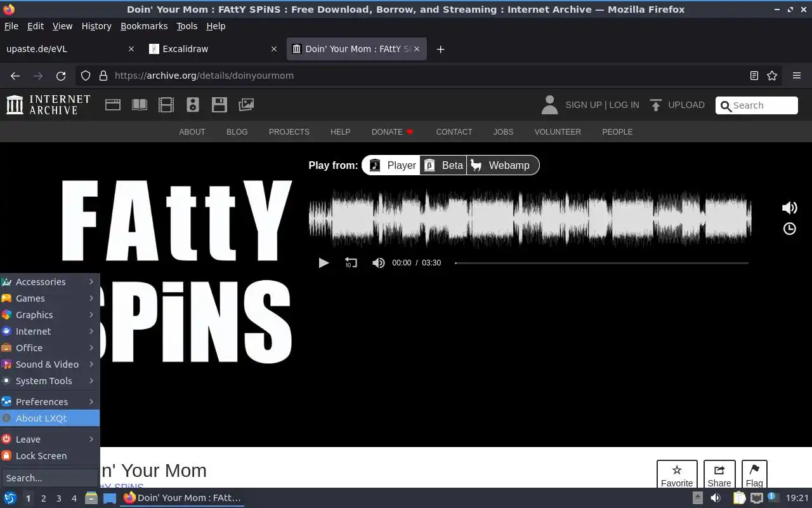
Task: Expand the System Tools submenu
Action: pos(49,381)
